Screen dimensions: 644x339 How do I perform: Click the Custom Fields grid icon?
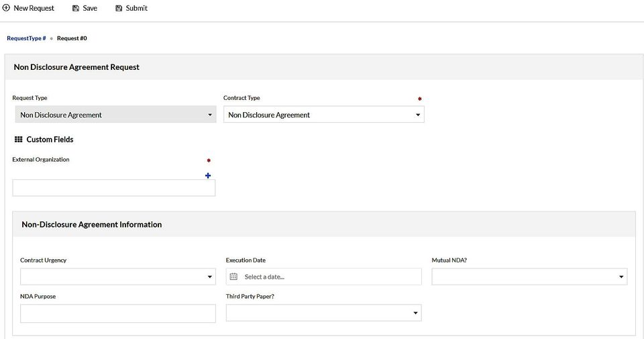click(19, 140)
